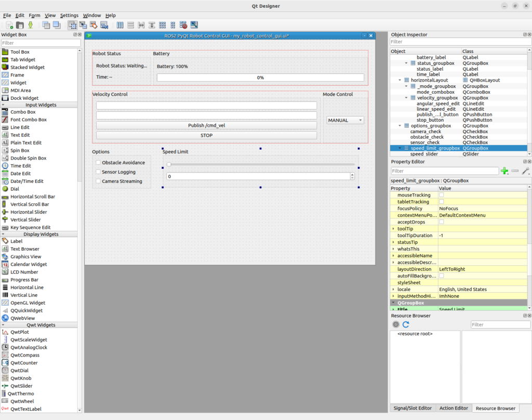Switch to the Signal/Slot Editor tab
The width and height of the screenshot is (532, 420).
pyautogui.click(x=412, y=408)
